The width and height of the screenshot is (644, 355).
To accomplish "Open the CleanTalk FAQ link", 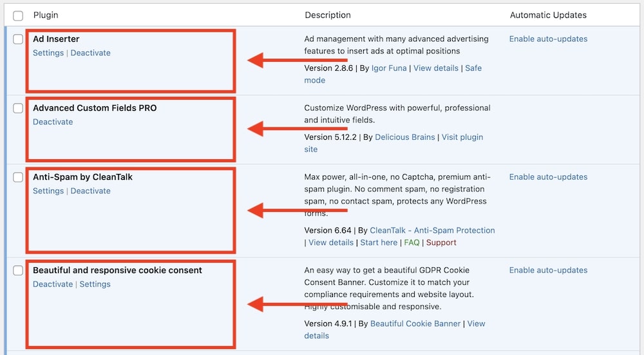I will pyautogui.click(x=412, y=242).
